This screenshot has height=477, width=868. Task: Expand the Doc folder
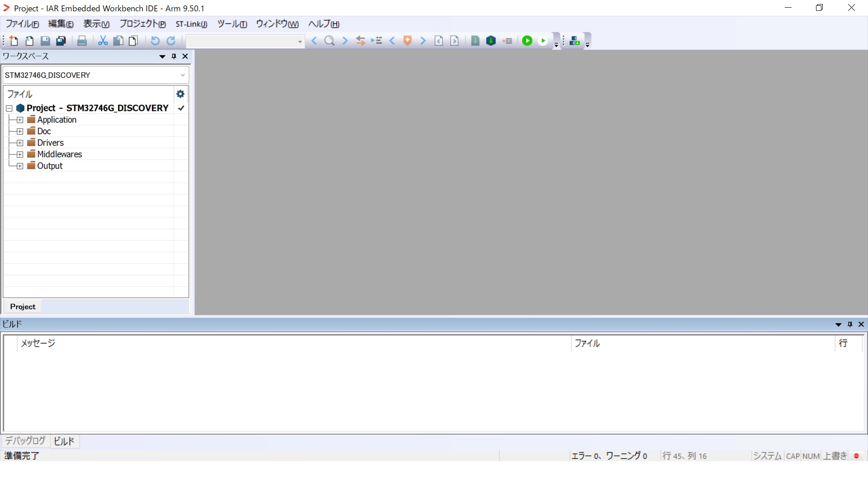(20, 131)
